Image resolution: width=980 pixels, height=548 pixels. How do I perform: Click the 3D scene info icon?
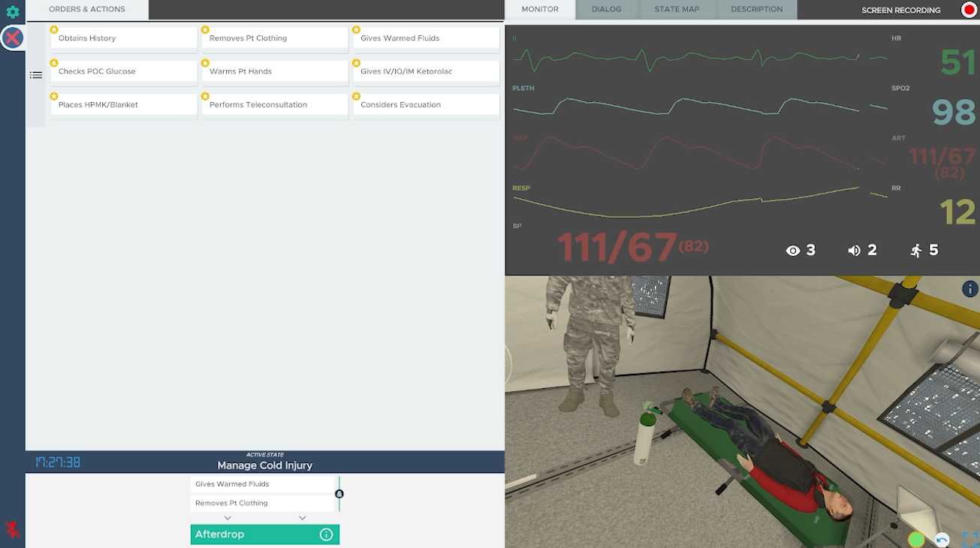(x=969, y=289)
